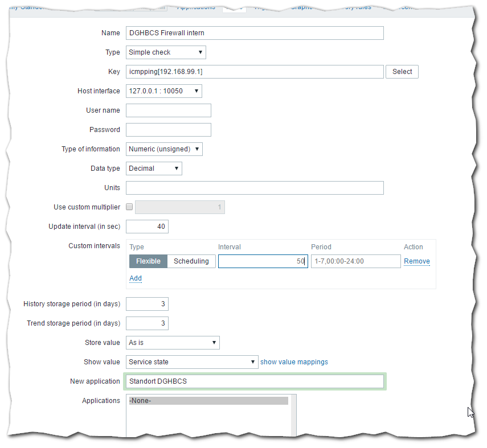Open the Type of information dropdown
487x448 pixels.
164,149
